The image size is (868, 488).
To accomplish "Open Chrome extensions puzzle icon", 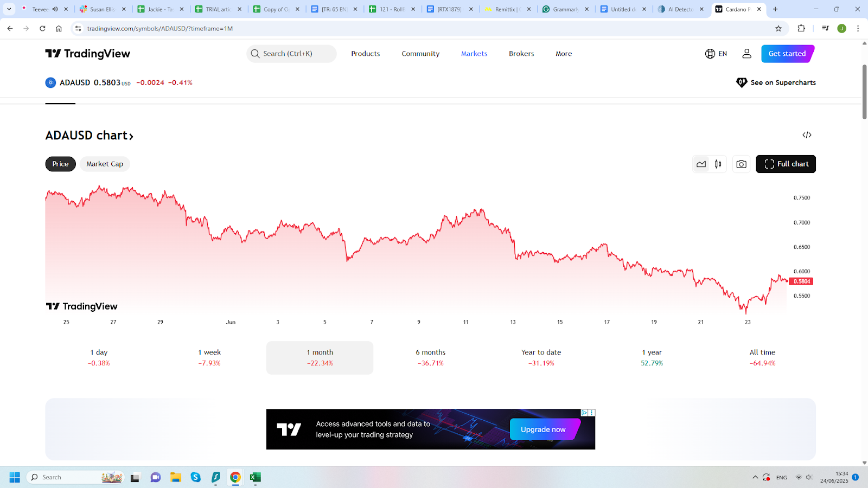I will click(x=801, y=28).
